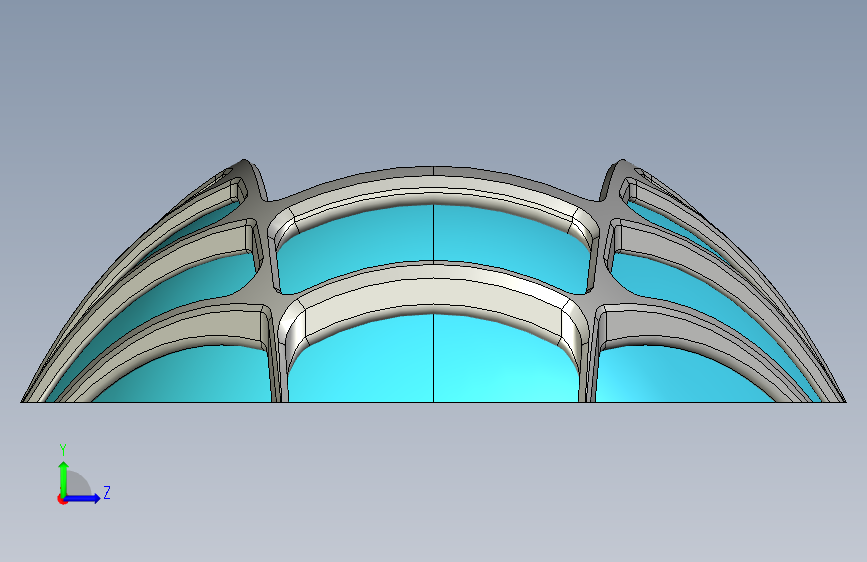This screenshot has height=562, width=867.
Task: Click the green Y axis arrow of the triad
Action: coord(64,479)
